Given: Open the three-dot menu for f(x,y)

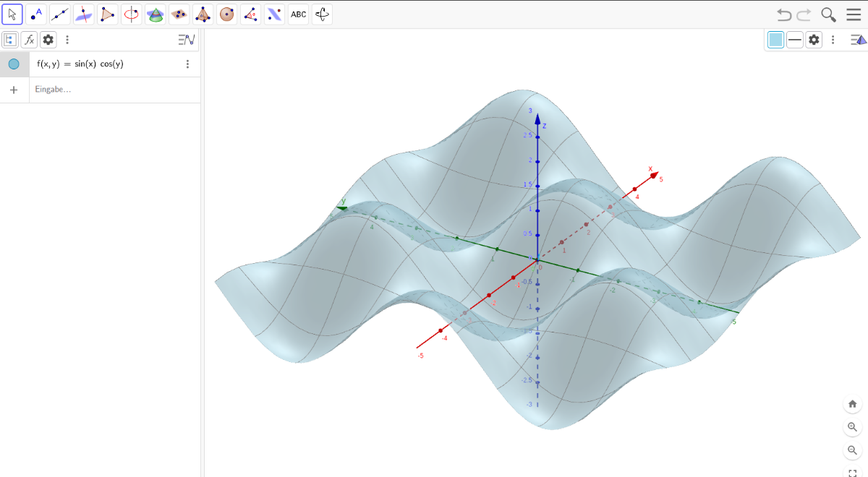Looking at the screenshot, I should point(187,64).
